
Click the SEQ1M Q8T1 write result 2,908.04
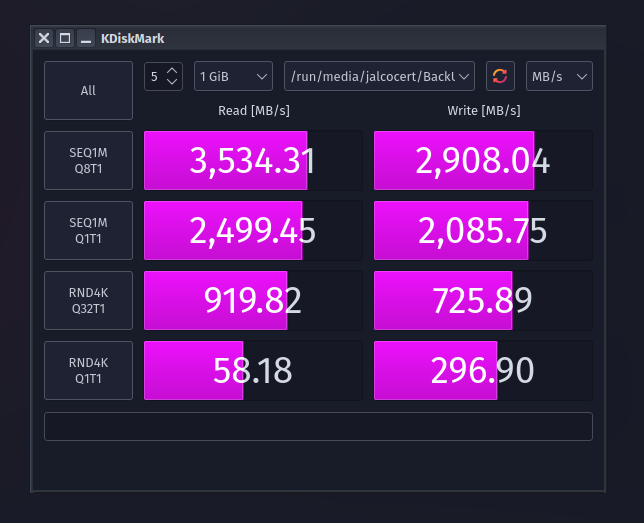pos(483,160)
